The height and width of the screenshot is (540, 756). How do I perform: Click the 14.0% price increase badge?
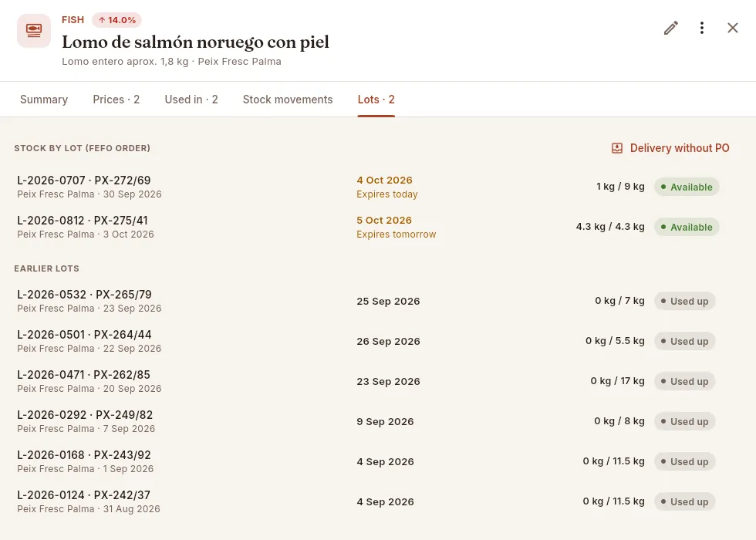pyautogui.click(x=116, y=20)
